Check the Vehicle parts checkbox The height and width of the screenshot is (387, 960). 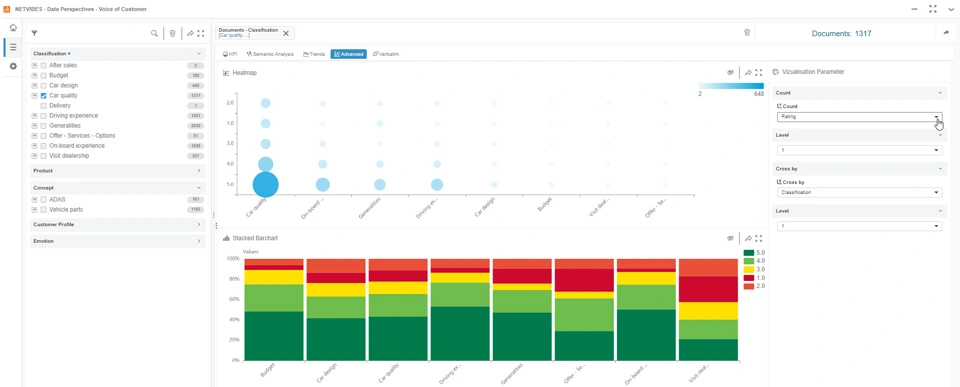click(43, 209)
